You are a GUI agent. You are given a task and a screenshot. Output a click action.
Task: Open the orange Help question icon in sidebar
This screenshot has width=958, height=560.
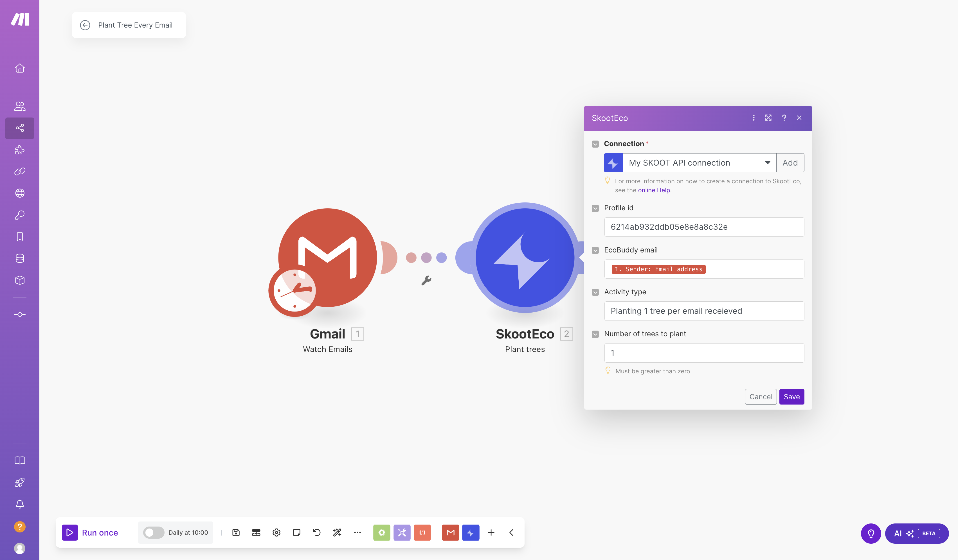(20, 527)
